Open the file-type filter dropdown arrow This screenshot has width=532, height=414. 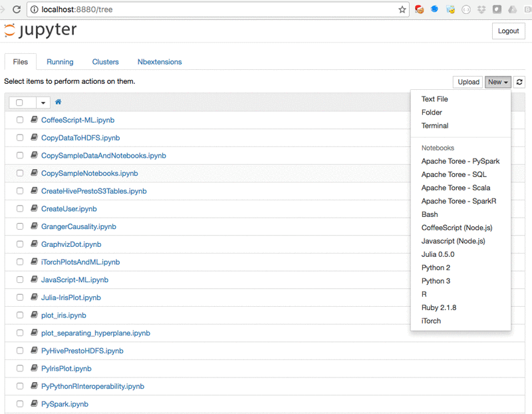point(43,102)
